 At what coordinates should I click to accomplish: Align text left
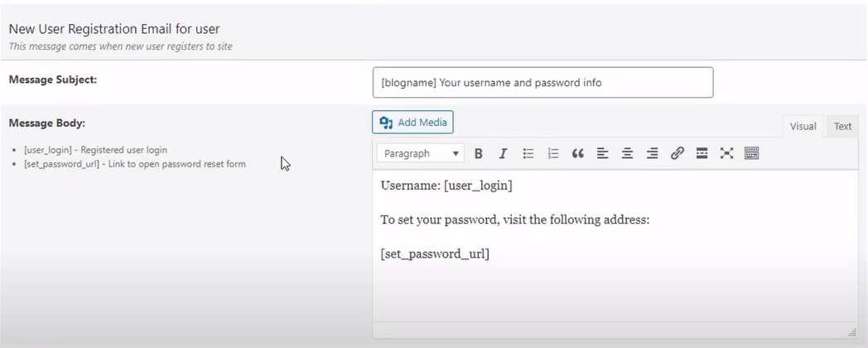602,153
